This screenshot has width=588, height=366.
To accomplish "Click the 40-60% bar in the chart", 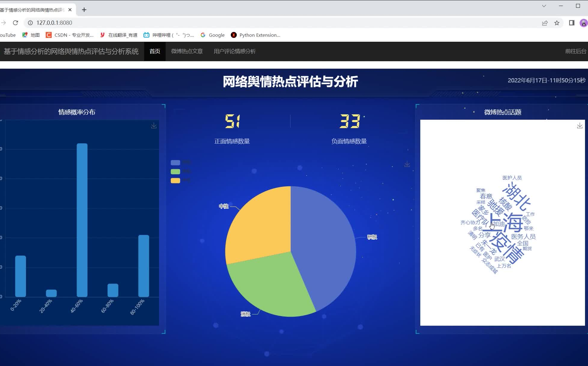I will point(82,220).
